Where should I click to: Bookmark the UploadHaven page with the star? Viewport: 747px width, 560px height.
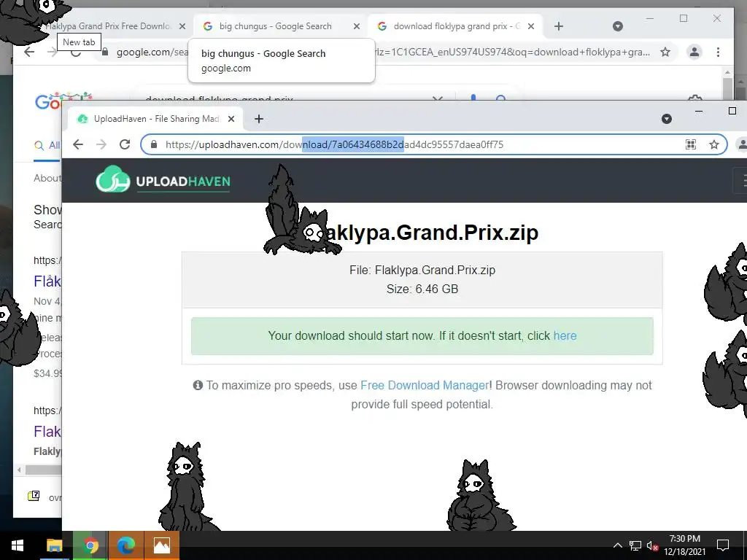click(x=713, y=144)
